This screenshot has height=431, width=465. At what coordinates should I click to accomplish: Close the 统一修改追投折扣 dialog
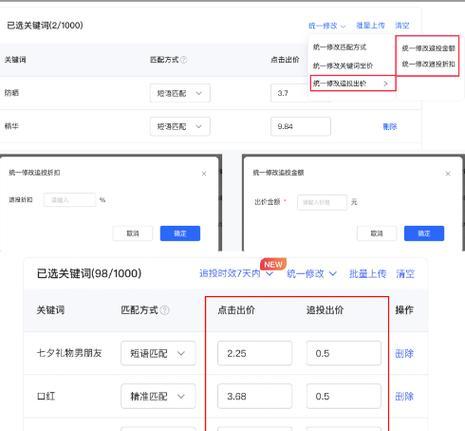(204, 174)
